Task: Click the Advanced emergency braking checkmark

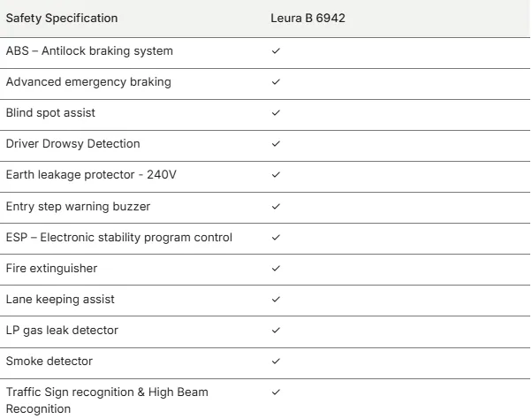Action: click(276, 81)
